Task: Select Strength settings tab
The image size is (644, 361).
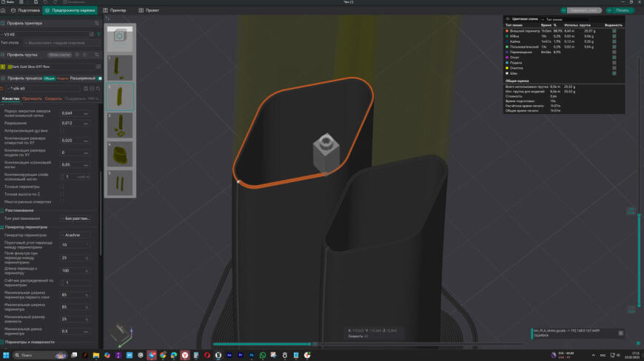Action: [32, 98]
